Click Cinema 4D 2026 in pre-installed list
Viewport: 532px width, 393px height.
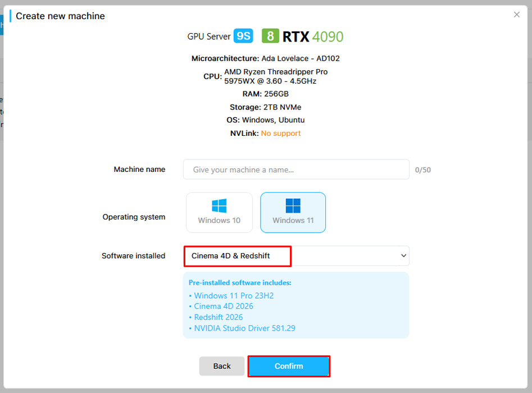click(224, 307)
